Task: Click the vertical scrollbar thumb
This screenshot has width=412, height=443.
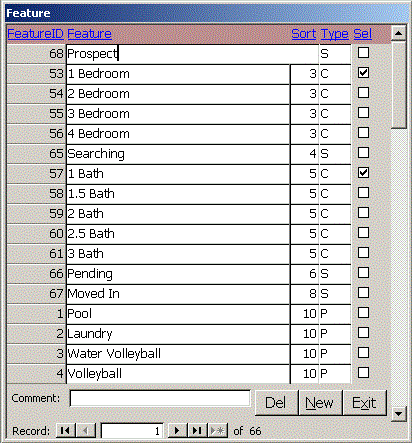Action: [398, 85]
